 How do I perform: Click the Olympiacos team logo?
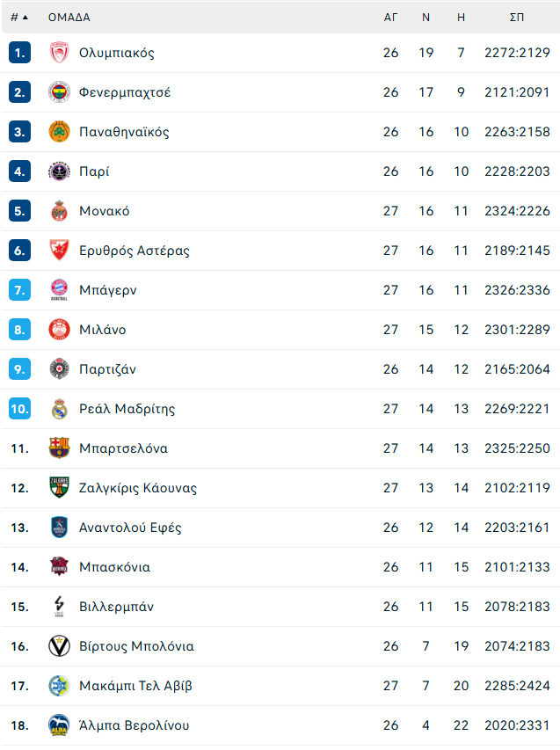[x=59, y=53]
